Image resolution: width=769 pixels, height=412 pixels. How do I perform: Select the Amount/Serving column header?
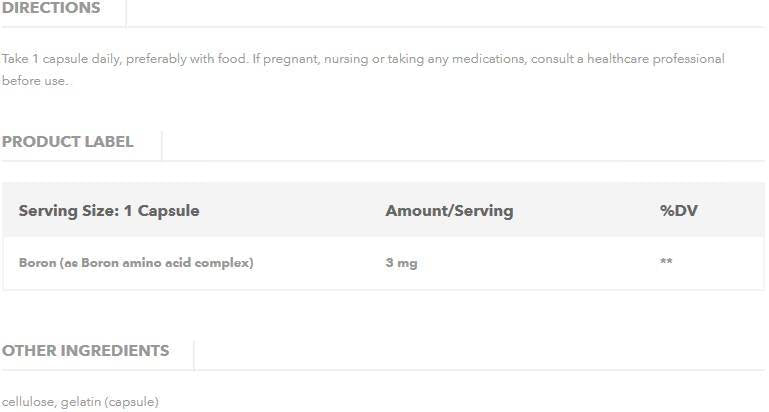point(449,211)
